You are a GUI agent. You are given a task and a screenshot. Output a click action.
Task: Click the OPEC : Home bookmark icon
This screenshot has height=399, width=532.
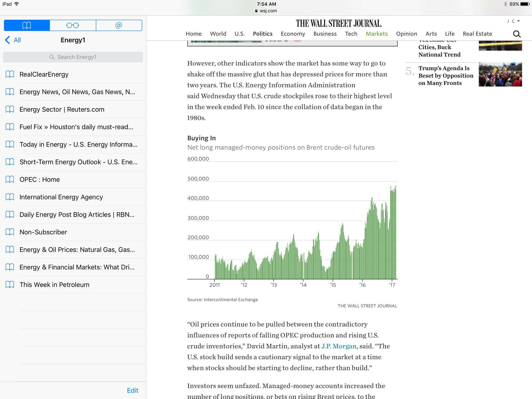coord(10,179)
